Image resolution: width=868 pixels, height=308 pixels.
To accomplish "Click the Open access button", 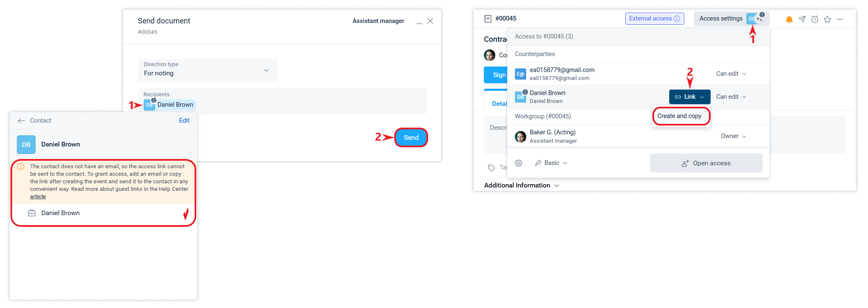I will [x=706, y=163].
